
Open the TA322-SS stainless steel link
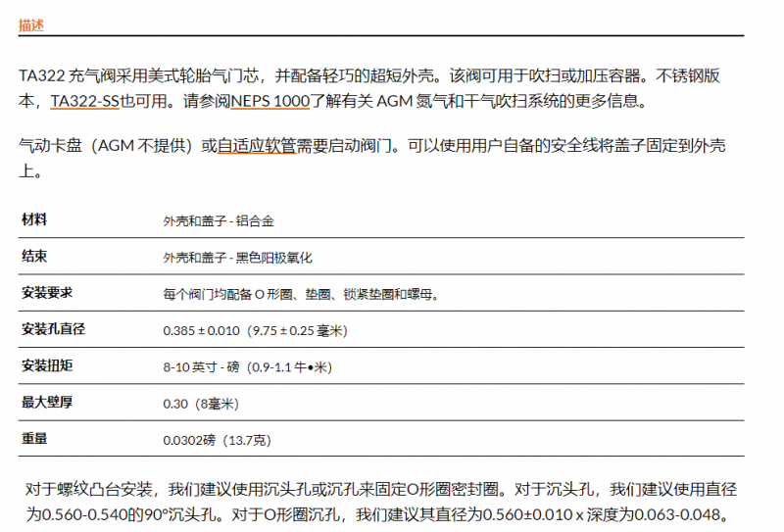(84, 101)
